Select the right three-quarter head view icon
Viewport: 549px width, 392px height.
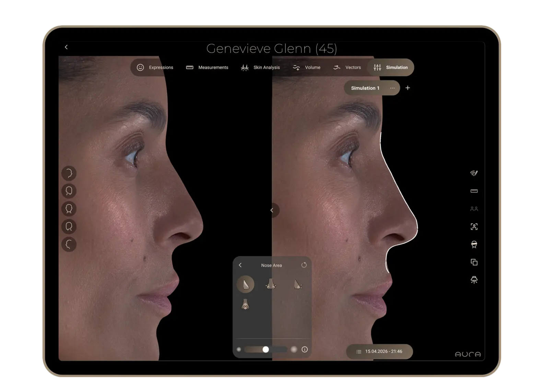click(69, 191)
